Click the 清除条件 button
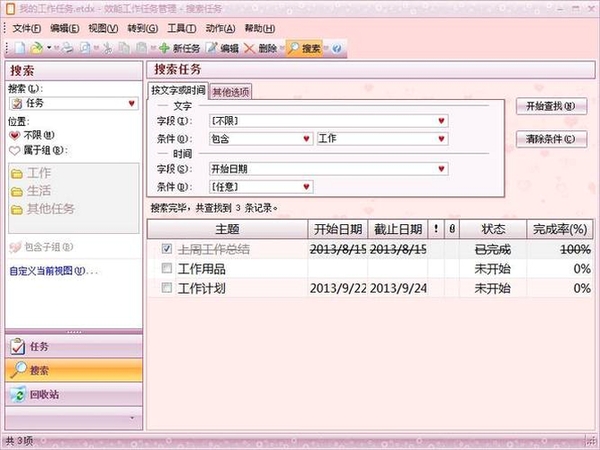Image resolution: width=600 pixels, height=450 pixels. click(551, 139)
